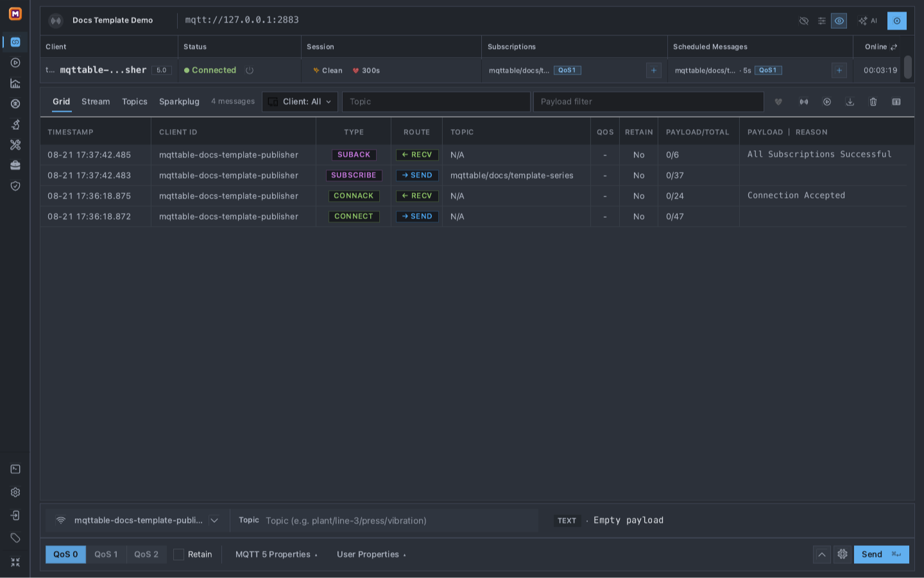Download messages with the export icon
The height and width of the screenshot is (578, 924).
(850, 102)
